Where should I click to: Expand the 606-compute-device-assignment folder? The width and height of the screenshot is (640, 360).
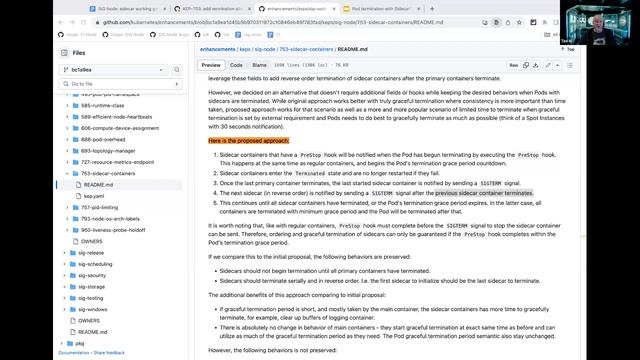[x=67, y=128]
